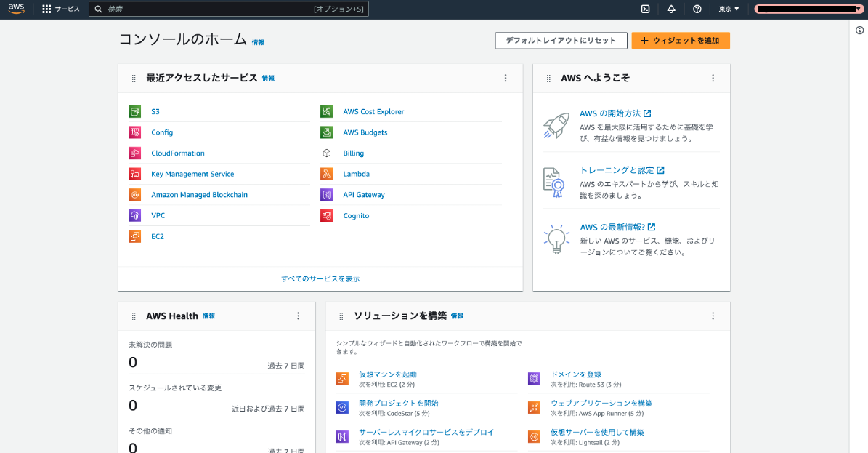Open ウェブアプリケーションを構築 link
This screenshot has height=453, width=868.
pyautogui.click(x=601, y=403)
